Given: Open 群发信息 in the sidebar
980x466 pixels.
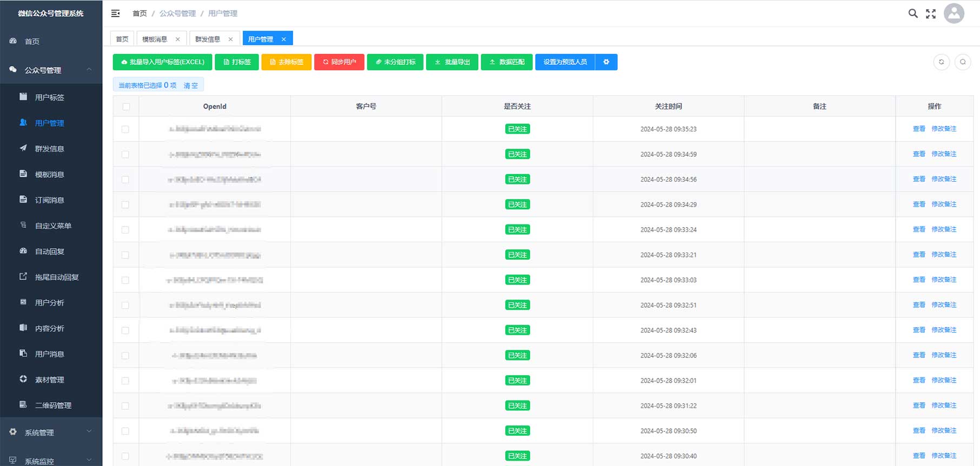Looking at the screenshot, I should 49,149.
